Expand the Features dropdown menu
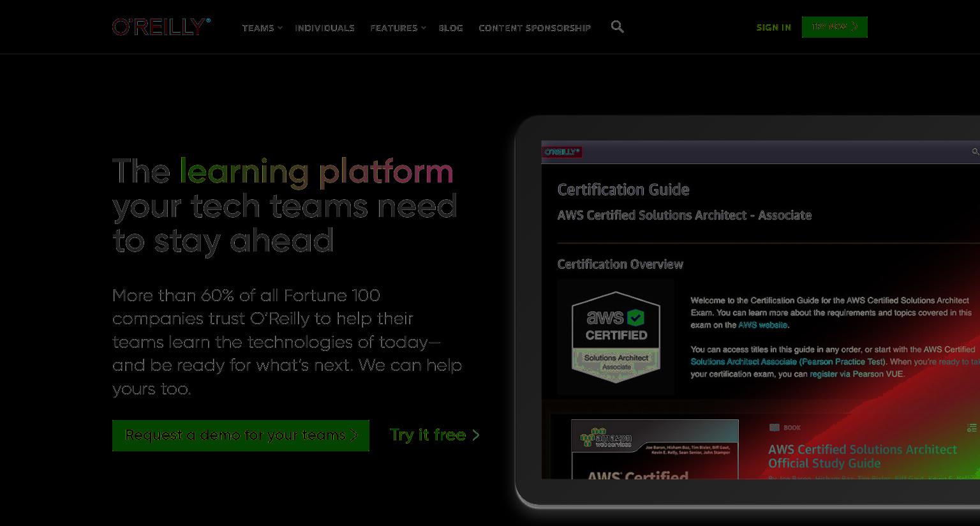980x526 pixels. click(397, 28)
